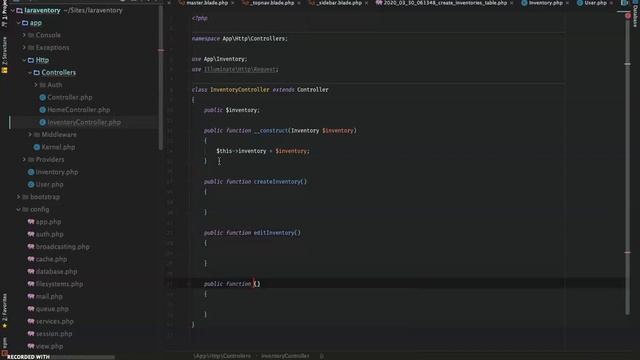Click the editInventory function name
640x360 pixels.
click(274, 233)
